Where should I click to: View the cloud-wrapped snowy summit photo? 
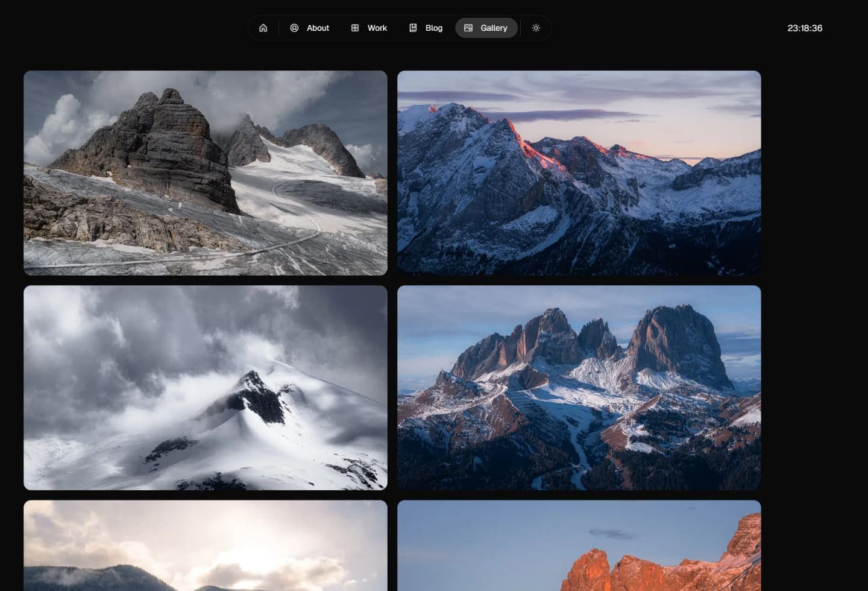coord(205,387)
